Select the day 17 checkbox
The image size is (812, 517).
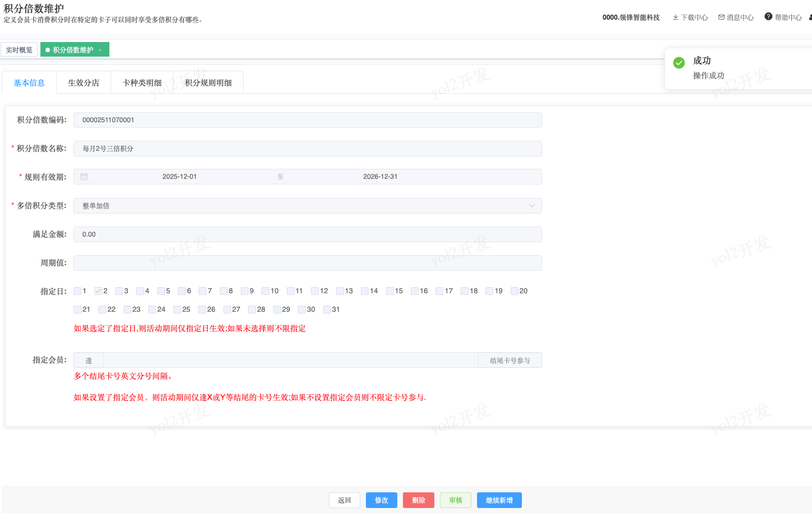439,291
